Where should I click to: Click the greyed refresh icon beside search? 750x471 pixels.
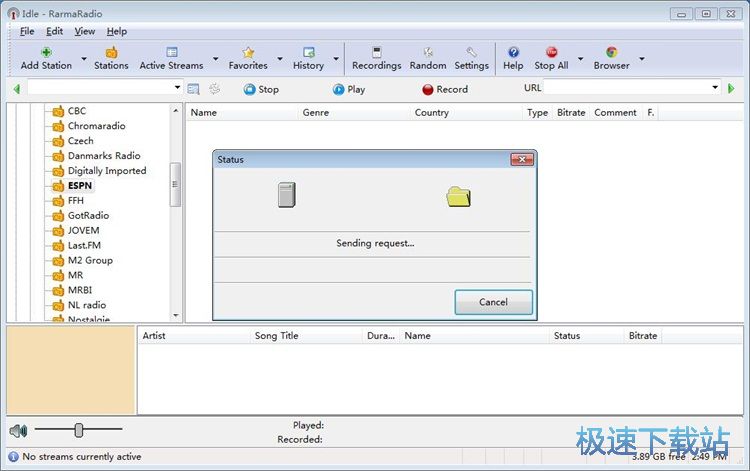(215, 88)
